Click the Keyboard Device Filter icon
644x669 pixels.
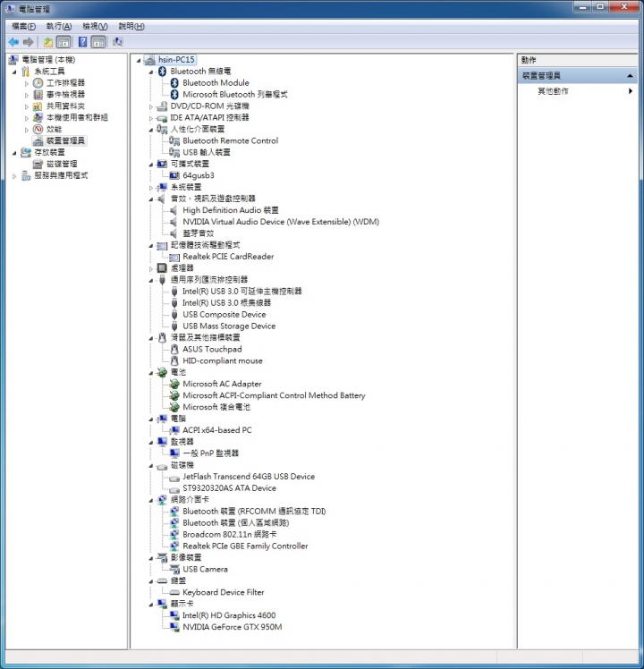pos(174,593)
